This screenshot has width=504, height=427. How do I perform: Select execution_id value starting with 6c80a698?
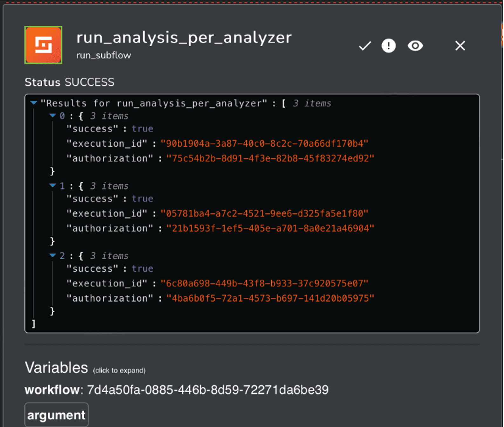click(264, 283)
